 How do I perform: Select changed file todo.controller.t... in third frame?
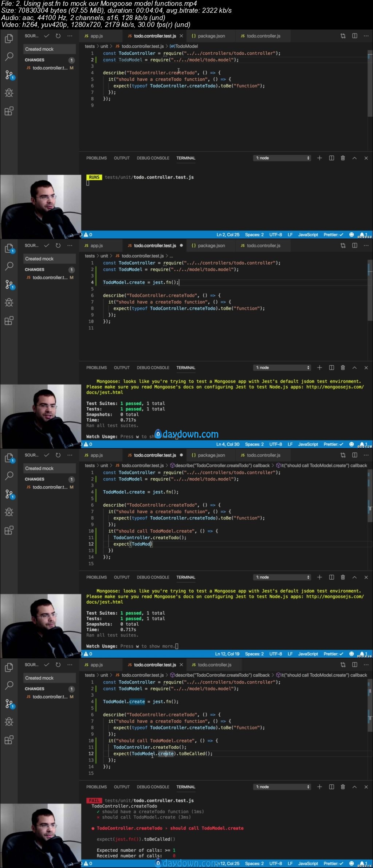50,487
